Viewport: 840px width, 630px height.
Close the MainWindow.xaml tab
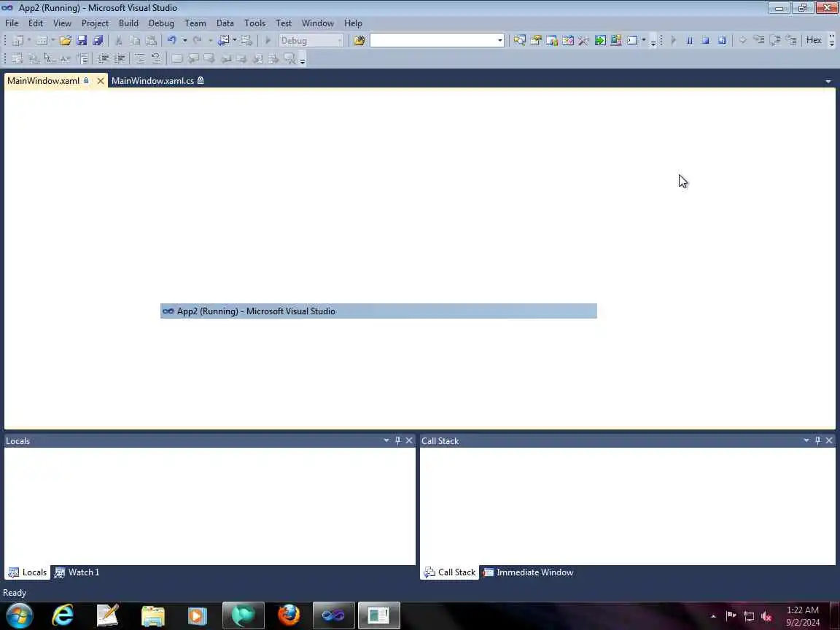[100, 81]
